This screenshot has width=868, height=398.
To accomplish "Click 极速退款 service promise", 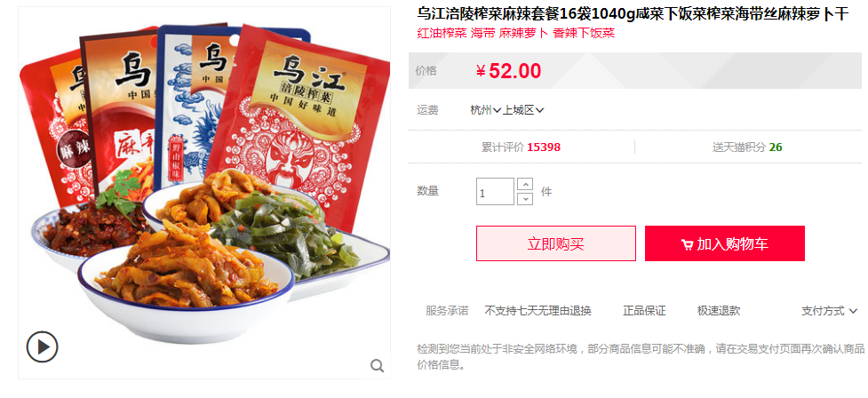I will 719,311.
